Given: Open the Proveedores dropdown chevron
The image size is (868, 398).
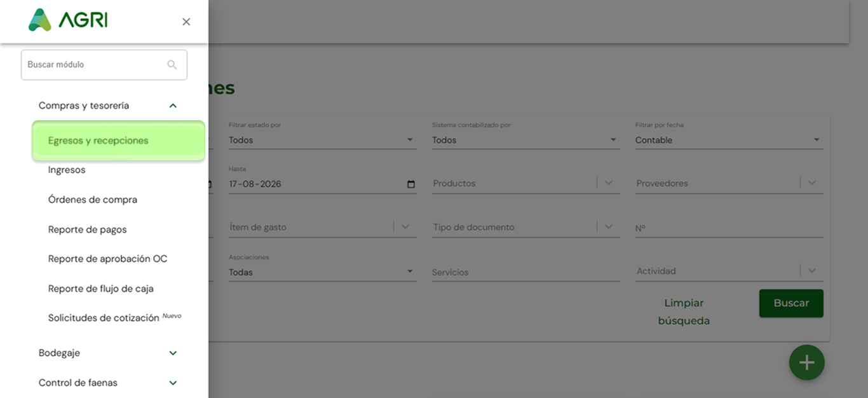Looking at the screenshot, I should pyautogui.click(x=812, y=183).
